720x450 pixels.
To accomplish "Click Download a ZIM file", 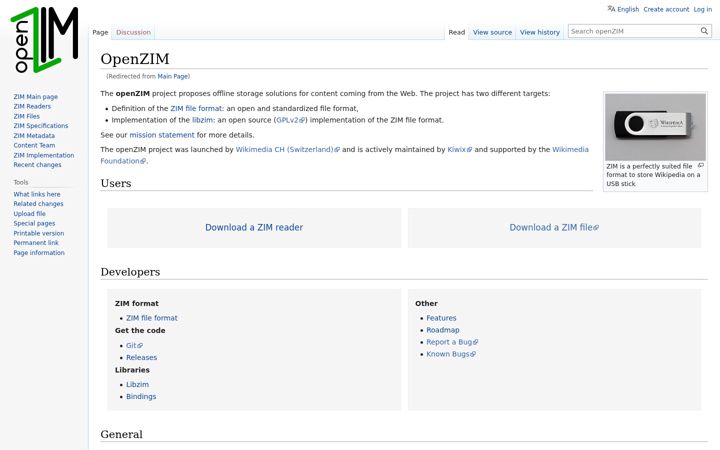I will pos(554,228).
